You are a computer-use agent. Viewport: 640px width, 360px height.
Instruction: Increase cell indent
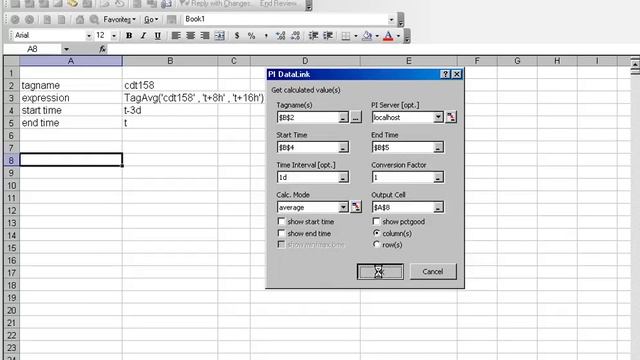tap(328, 36)
